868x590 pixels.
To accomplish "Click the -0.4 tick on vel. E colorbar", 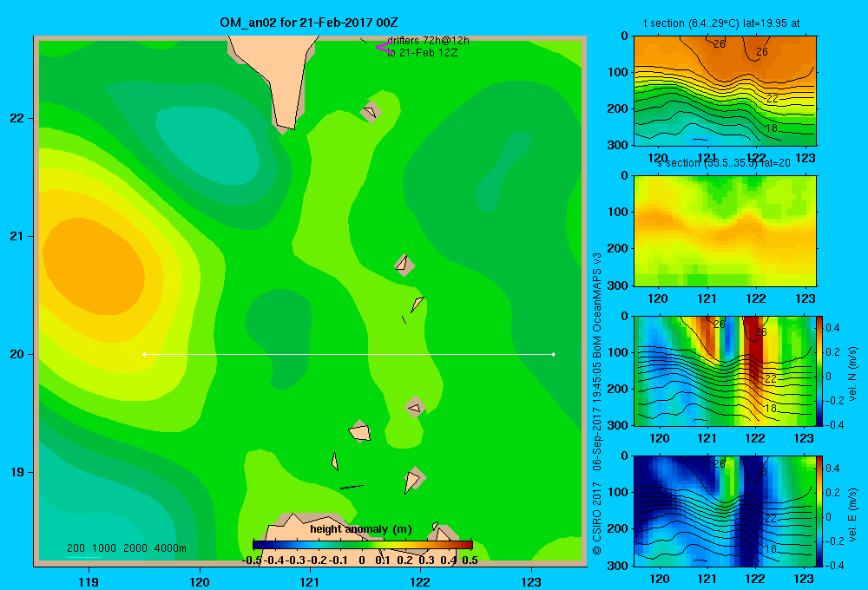I will [834, 565].
